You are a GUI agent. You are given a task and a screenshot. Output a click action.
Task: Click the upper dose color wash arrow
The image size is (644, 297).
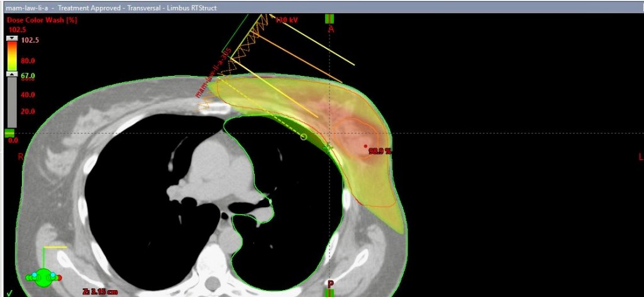(12, 39)
